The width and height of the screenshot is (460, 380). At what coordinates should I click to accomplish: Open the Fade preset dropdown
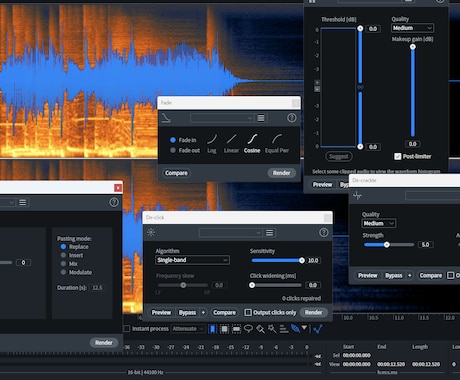point(222,118)
